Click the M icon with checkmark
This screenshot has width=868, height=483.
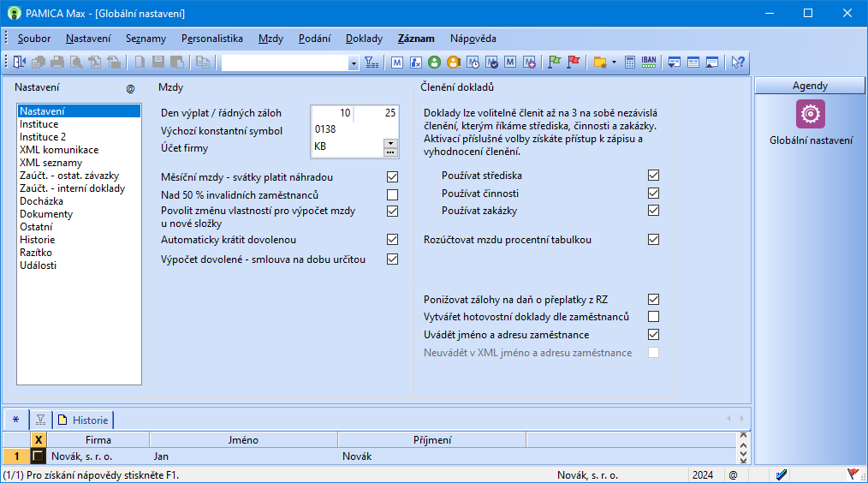click(491, 63)
